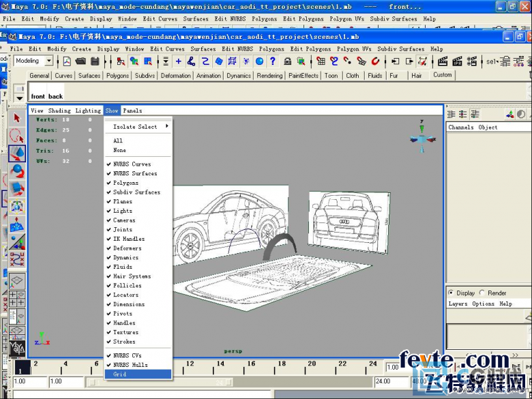Enable Snap to curves magnet icon
Image resolution: width=532 pixels, height=399 pixels.
[334, 61]
